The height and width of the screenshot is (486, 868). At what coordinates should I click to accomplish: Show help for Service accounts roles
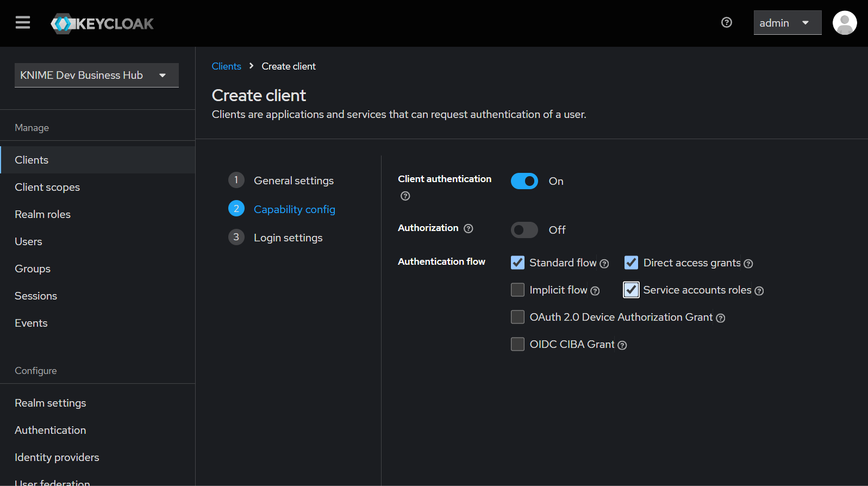(759, 291)
